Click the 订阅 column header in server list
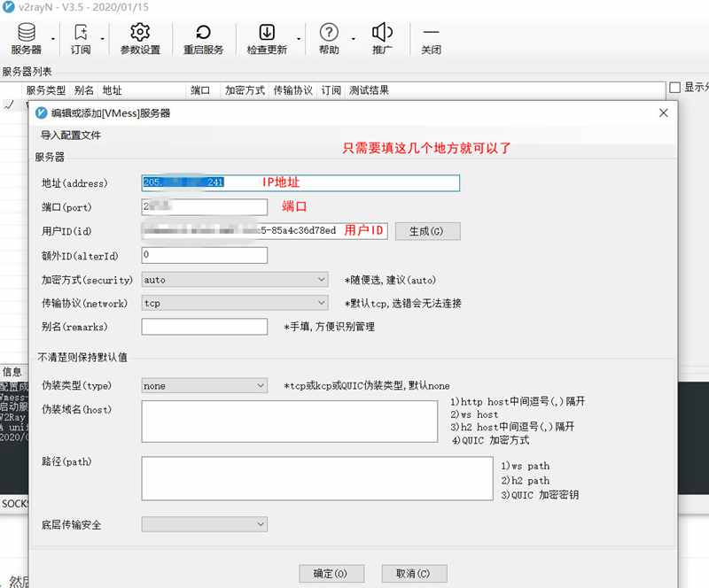Screen dimensions: 709x588 click(331, 90)
